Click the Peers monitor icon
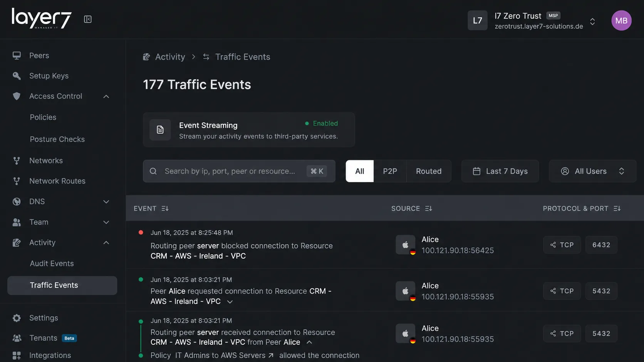This screenshot has height=362, width=644. tap(17, 55)
